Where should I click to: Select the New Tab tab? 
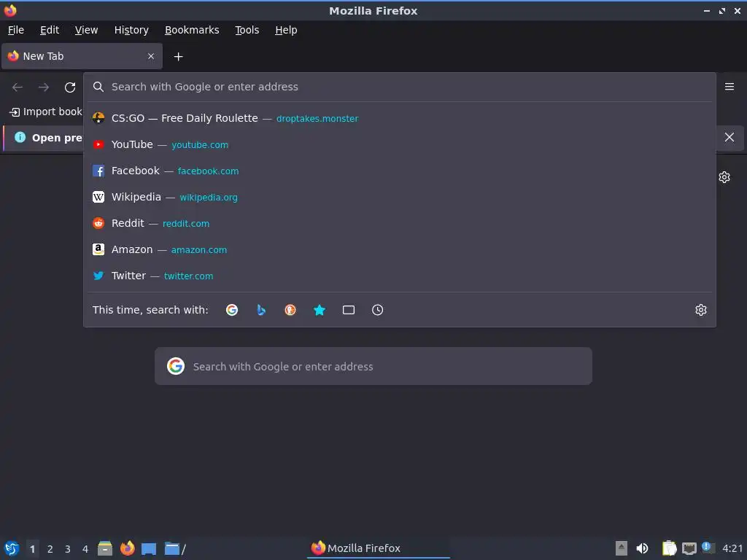[x=82, y=56]
